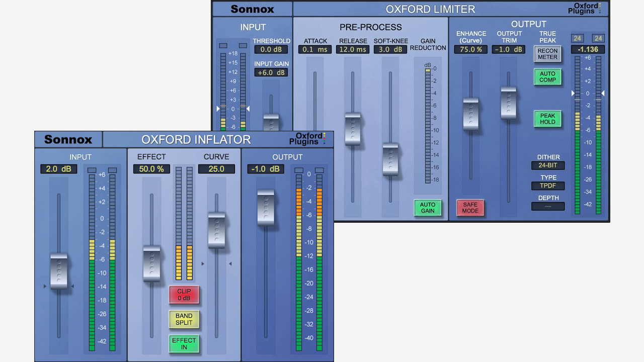This screenshot has height=362, width=644.
Task: Open the DITHER 24-BIT selector
Action: click(547, 165)
